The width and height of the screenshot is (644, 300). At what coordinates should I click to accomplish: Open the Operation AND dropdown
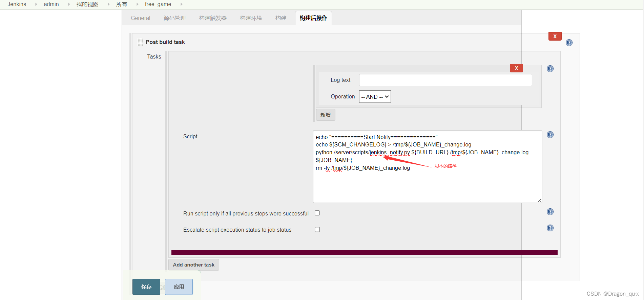(375, 97)
